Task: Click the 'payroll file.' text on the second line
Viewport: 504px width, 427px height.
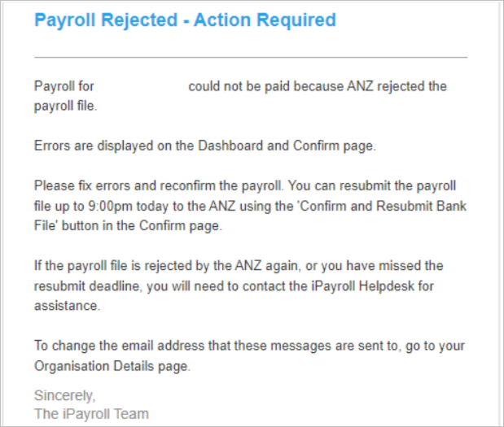Action: (66, 106)
